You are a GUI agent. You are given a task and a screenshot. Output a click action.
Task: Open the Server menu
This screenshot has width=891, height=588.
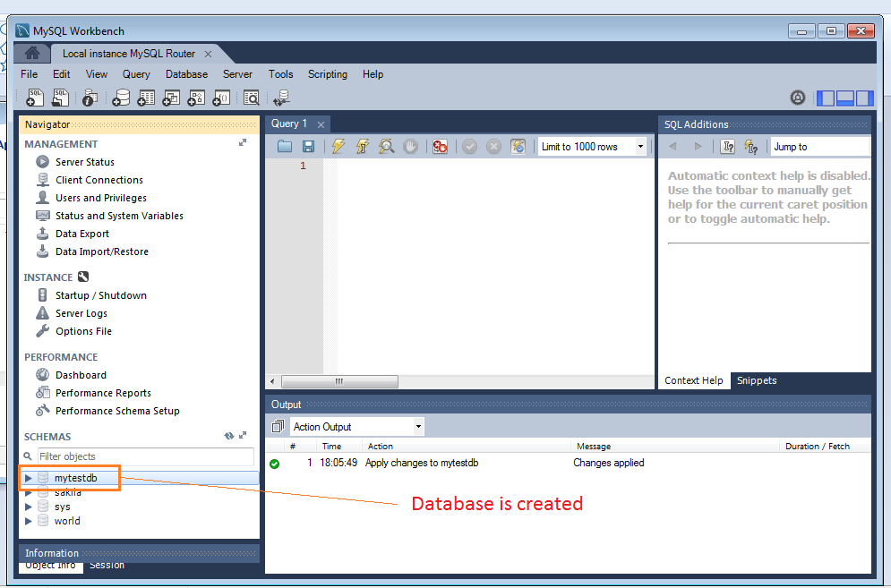(x=237, y=74)
